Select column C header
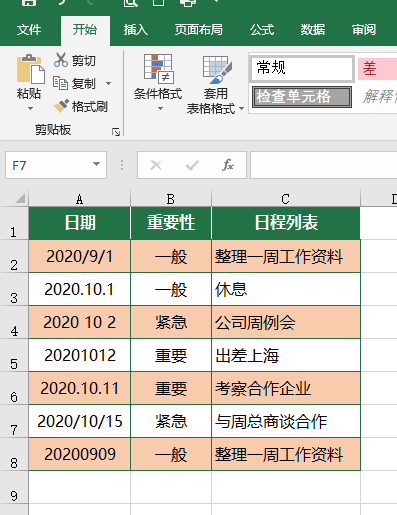Viewport: 397px width, 515px height. tap(286, 199)
